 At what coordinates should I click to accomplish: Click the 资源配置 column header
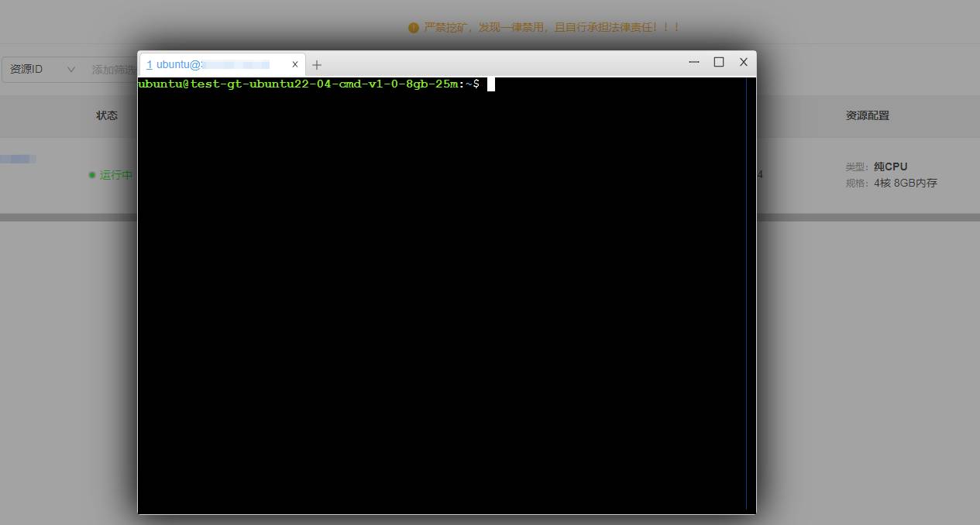click(x=868, y=115)
